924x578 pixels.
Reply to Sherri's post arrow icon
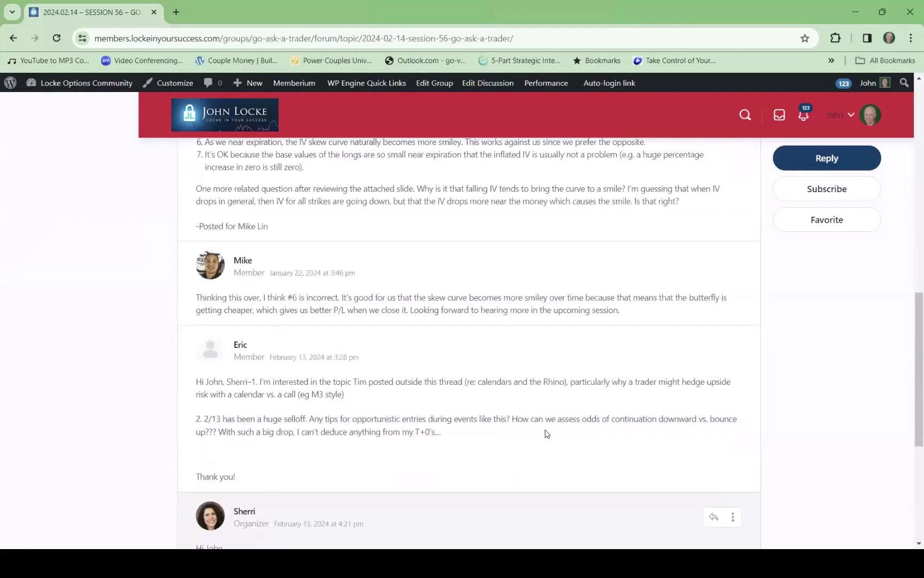coord(713,517)
